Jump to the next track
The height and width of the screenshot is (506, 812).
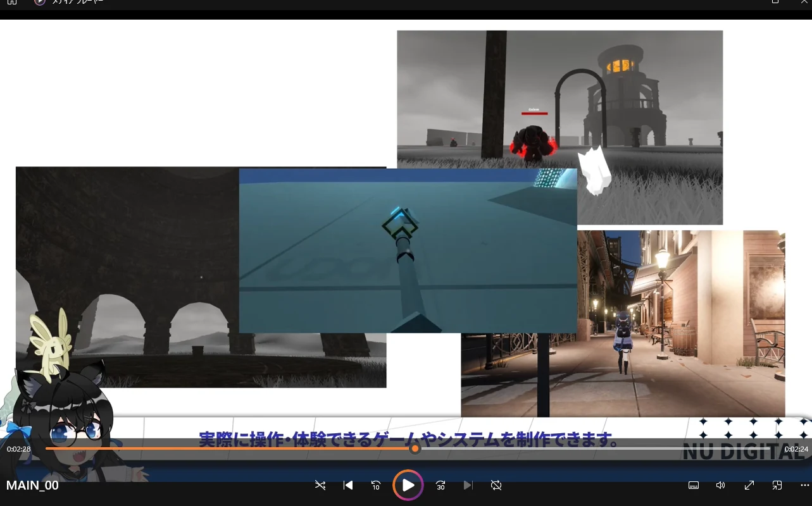click(468, 485)
